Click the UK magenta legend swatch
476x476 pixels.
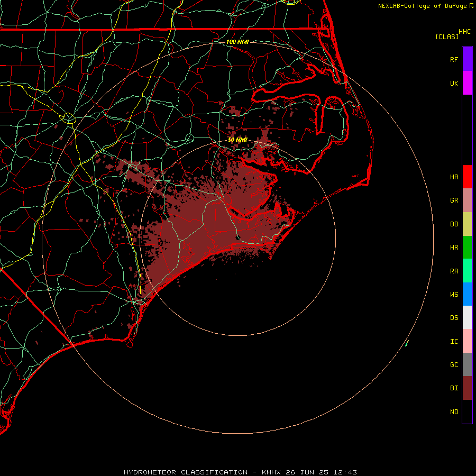tap(467, 83)
